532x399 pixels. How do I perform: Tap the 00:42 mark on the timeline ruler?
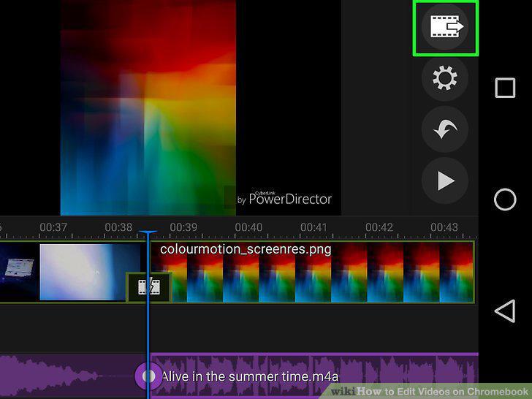tap(379, 227)
